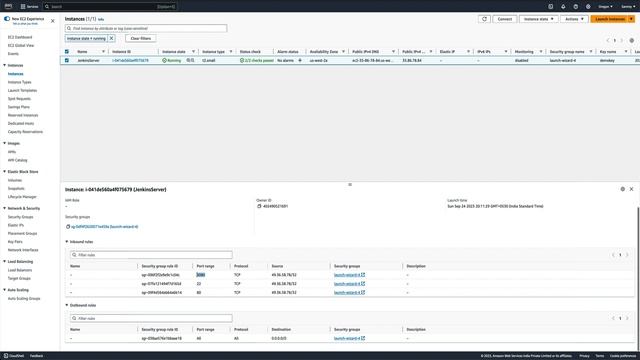Open Auto Scaling Groups in the sidebar

pyautogui.click(x=24, y=298)
